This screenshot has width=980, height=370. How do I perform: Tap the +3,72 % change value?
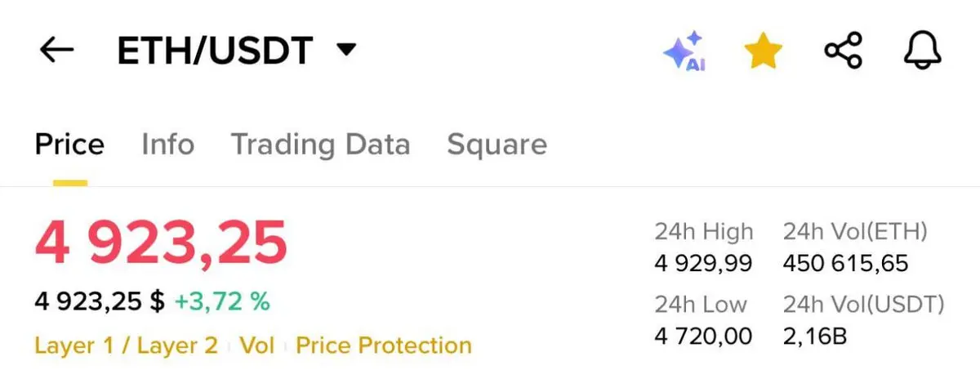(222, 301)
